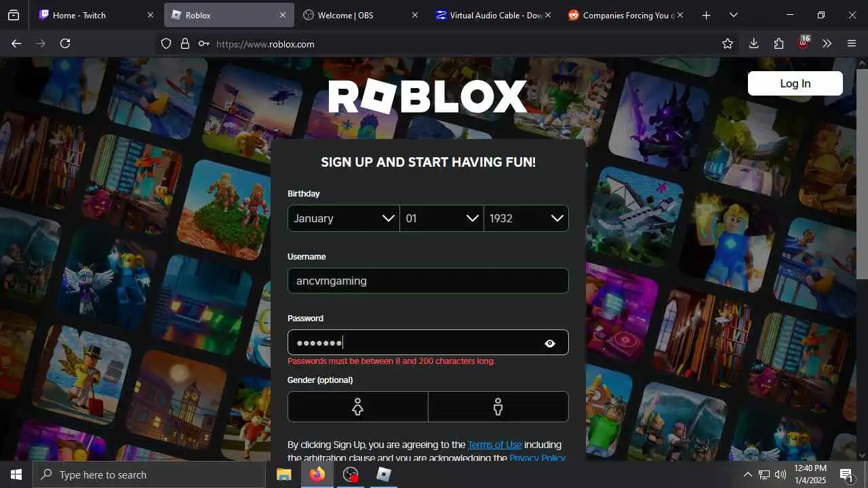Toggle password visibility eye icon
The image size is (868, 488).
coord(550,344)
